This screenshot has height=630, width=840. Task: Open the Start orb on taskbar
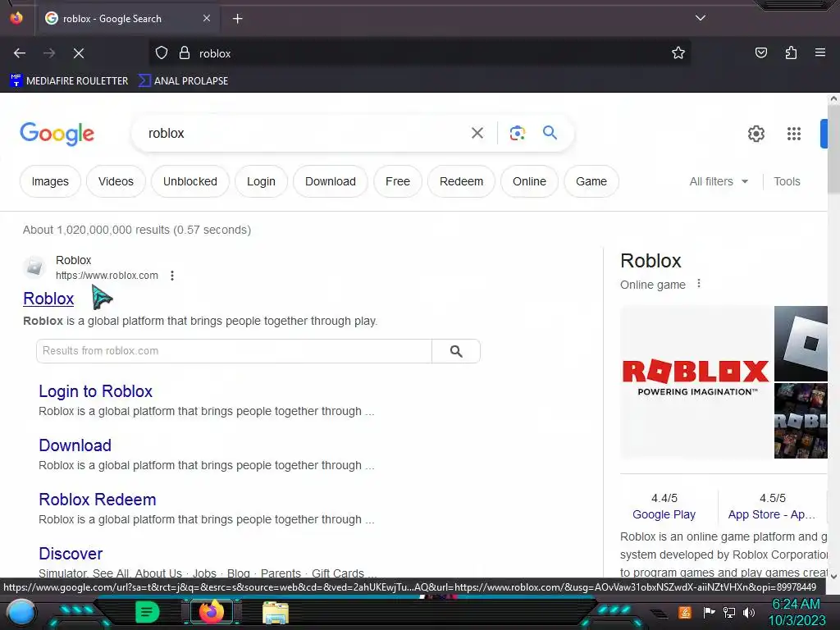pos(21,613)
